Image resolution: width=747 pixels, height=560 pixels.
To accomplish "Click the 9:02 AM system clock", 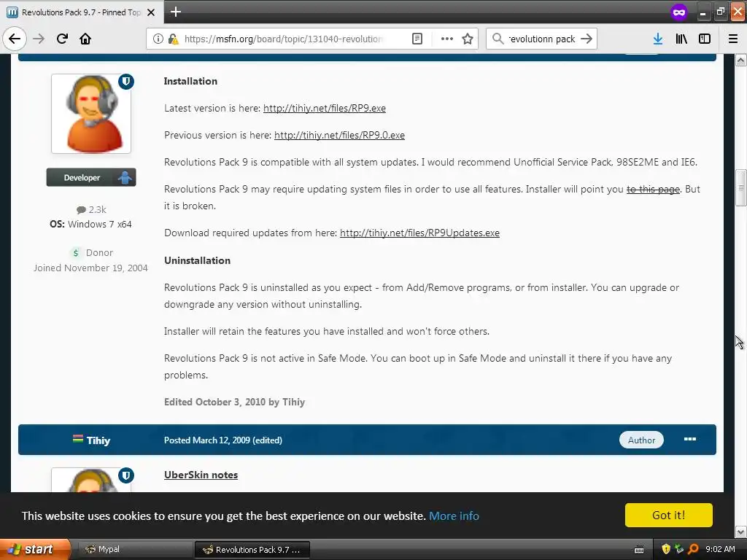I will pyautogui.click(x=720, y=549).
